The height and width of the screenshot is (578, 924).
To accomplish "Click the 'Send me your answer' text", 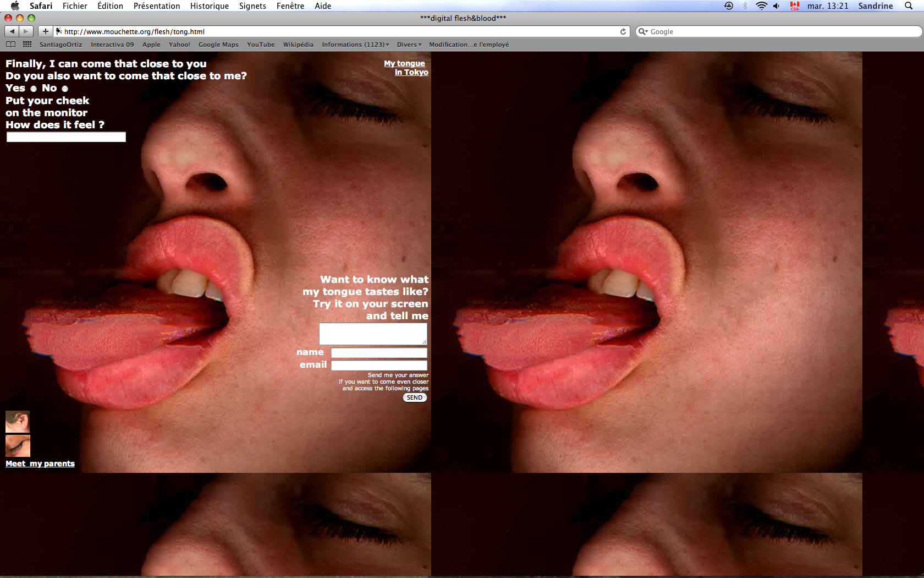I will click(x=398, y=375).
